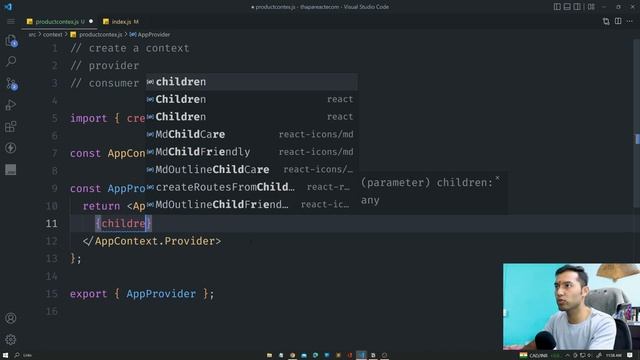Open the Manage gear icon
Viewport: 640px width, 360px height.
click(x=11, y=339)
